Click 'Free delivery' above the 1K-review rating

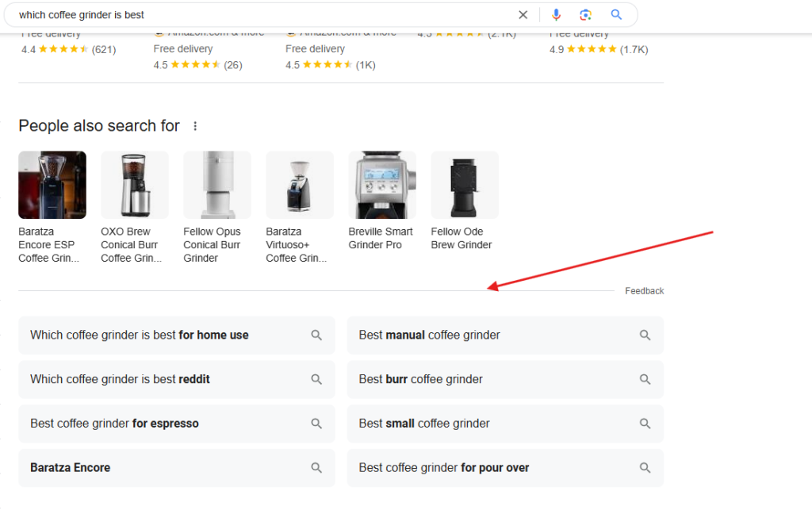316,48
